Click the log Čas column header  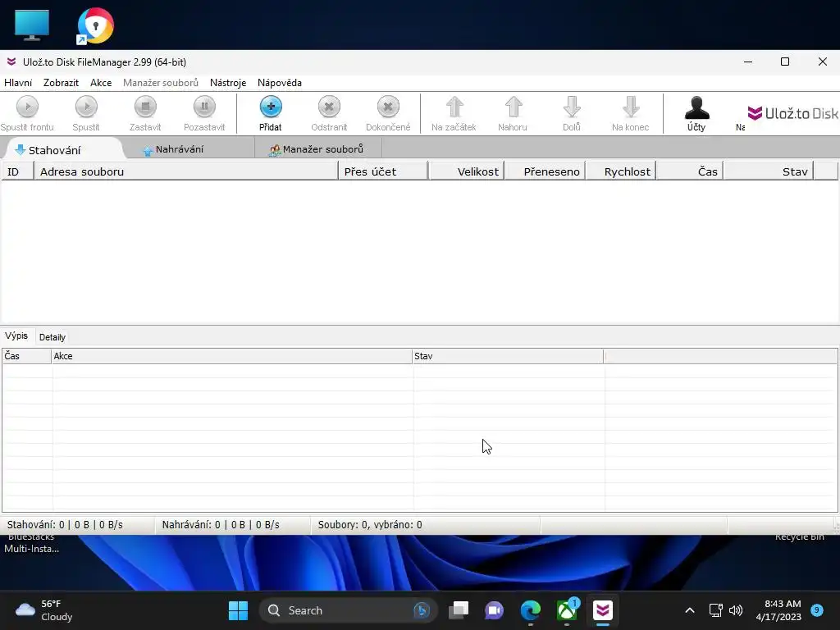tap(27, 356)
